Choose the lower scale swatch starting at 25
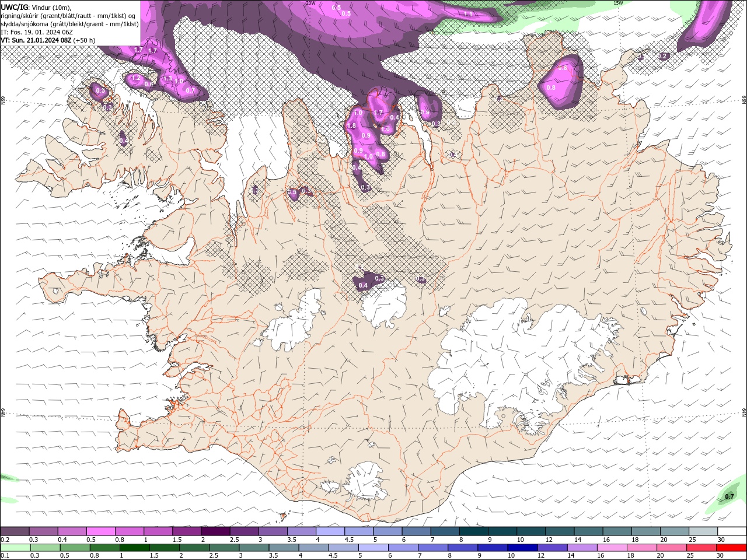 pos(701,548)
